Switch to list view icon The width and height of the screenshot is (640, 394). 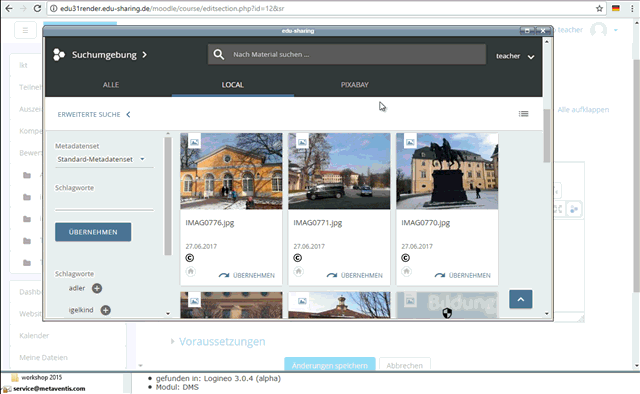[x=523, y=114]
